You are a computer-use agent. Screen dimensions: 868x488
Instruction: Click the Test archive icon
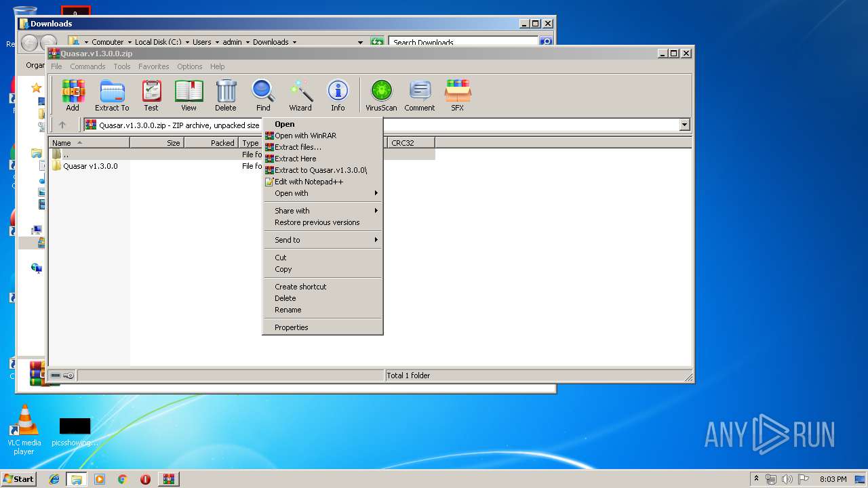[x=151, y=96]
